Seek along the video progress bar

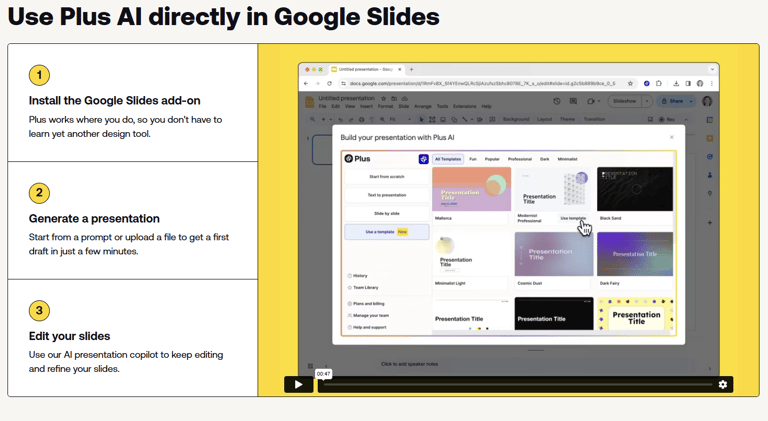[518, 385]
